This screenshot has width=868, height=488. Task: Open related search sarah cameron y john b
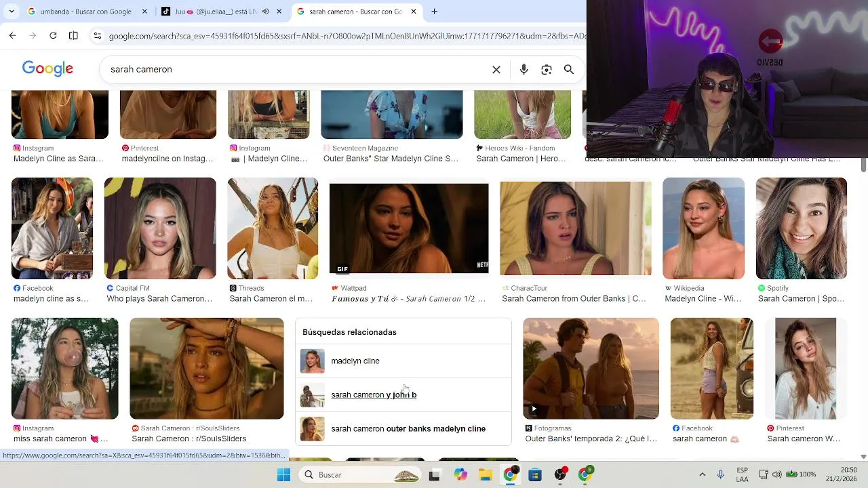(403, 395)
